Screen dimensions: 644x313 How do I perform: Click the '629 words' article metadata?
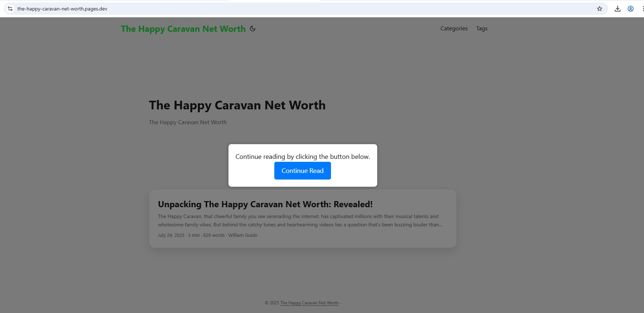click(x=214, y=235)
